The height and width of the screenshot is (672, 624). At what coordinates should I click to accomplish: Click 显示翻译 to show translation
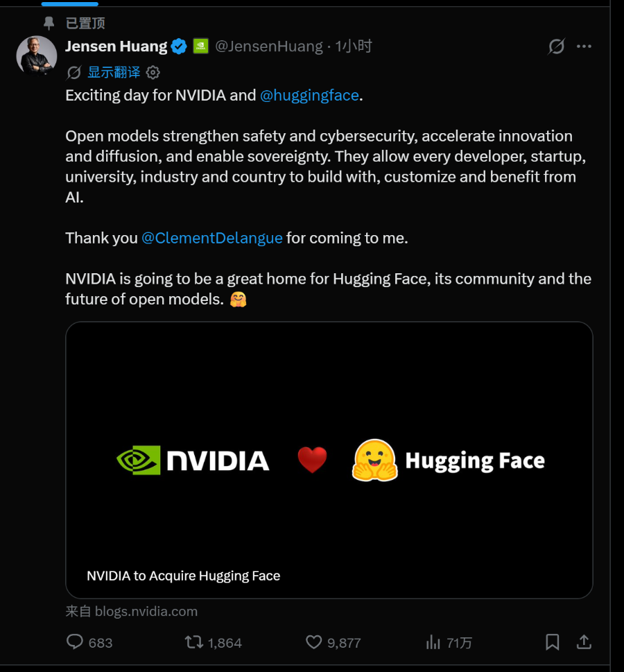point(114,72)
